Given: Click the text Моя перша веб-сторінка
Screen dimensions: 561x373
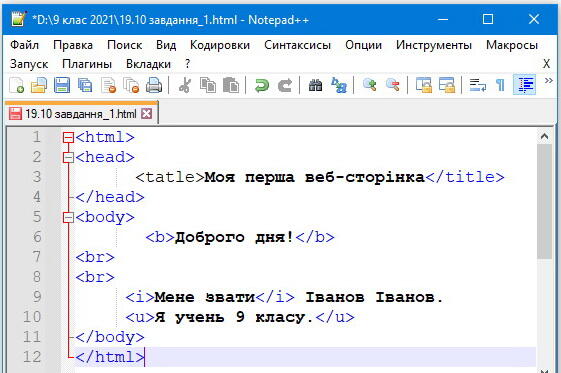Looking at the screenshot, I should coord(314,177).
